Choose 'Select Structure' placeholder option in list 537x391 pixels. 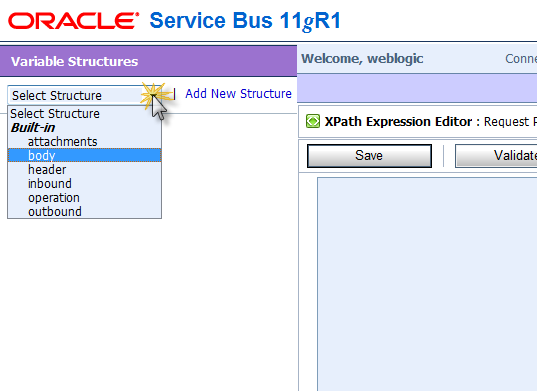point(84,113)
